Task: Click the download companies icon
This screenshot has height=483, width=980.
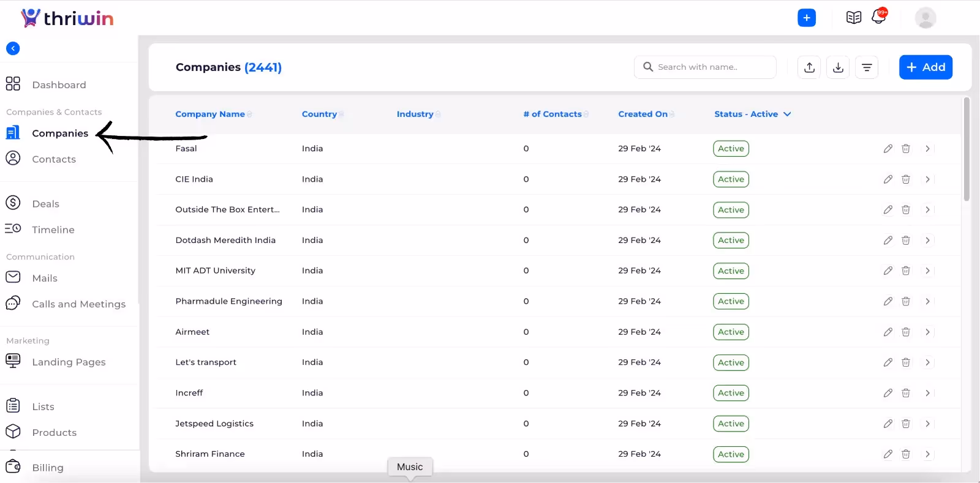Action: pyautogui.click(x=838, y=67)
